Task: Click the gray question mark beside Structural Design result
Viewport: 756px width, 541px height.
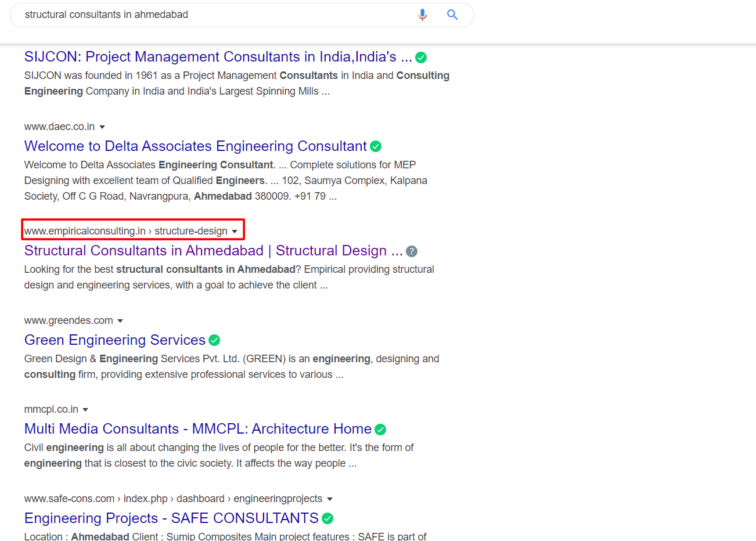Action: (411, 251)
